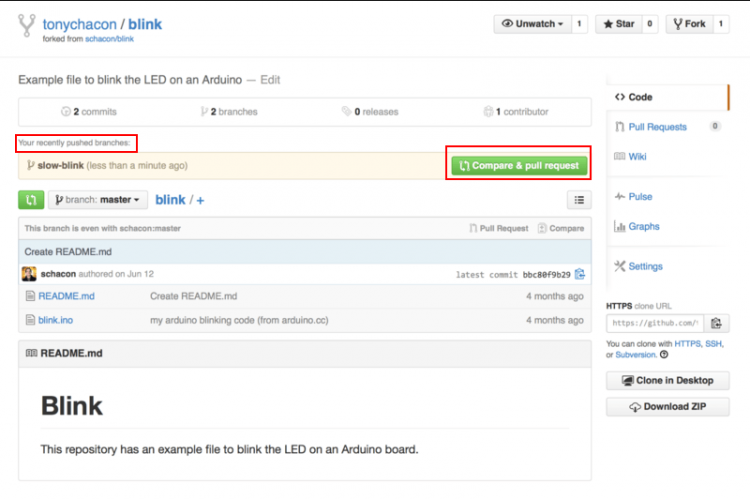750x499 pixels.
Task: Edit the repository description
Action: 270,80
